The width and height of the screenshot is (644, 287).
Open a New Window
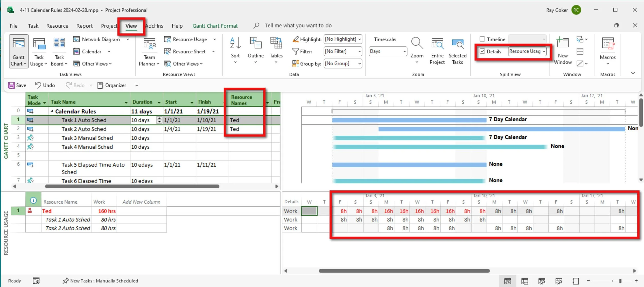(563, 51)
